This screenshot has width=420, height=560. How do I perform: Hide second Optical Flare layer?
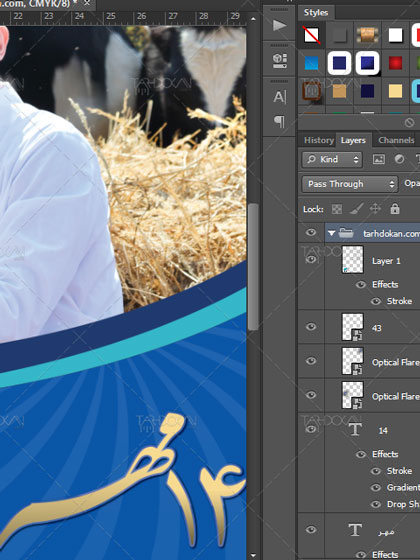pos(311,395)
